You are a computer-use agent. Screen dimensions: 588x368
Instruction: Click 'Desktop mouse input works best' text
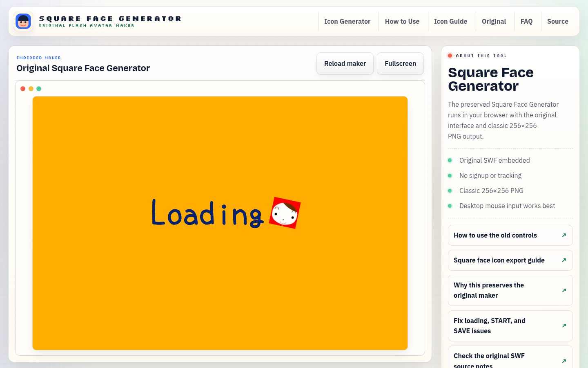click(x=507, y=206)
